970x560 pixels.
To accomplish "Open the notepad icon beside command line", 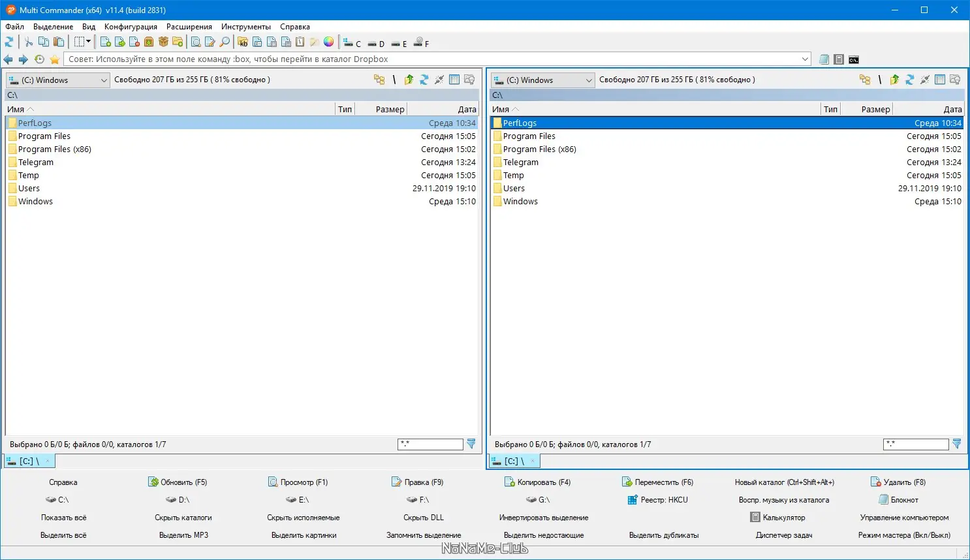I will [824, 59].
